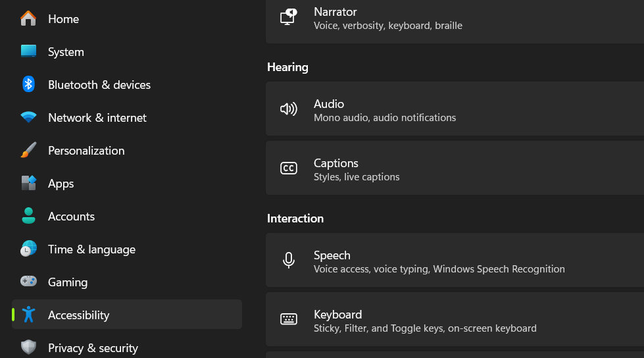Viewport: 644px width, 358px height.
Task: Click the Network wifi icon
Action: tap(28, 117)
